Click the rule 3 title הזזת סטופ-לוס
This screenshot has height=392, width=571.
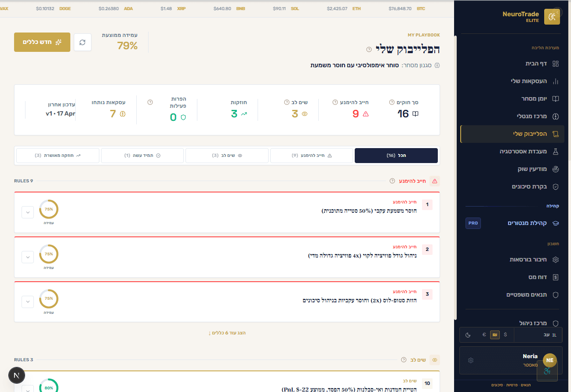(360, 300)
